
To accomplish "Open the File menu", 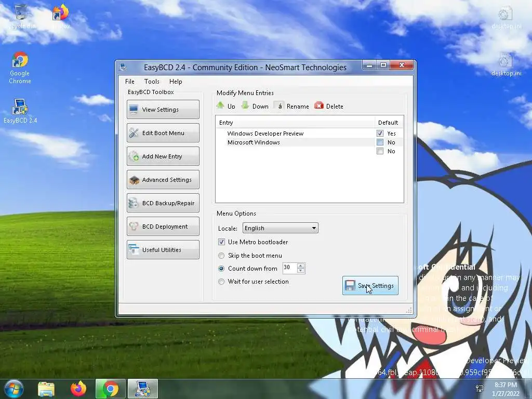I will pyautogui.click(x=129, y=82).
